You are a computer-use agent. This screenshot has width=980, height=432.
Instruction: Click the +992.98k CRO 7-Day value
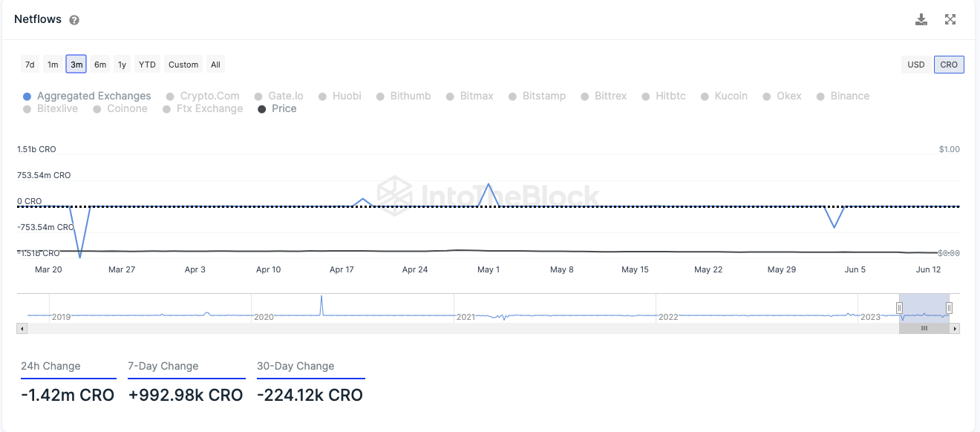point(186,395)
